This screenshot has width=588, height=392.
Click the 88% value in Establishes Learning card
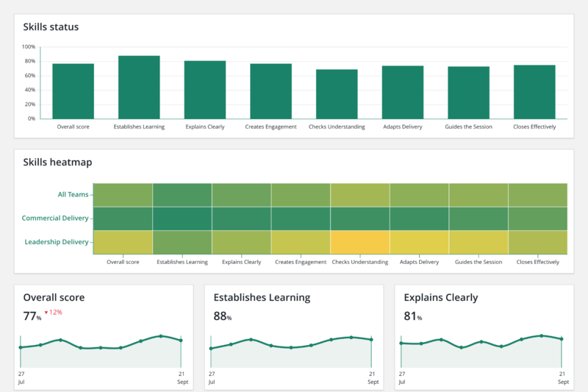tap(223, 316)
